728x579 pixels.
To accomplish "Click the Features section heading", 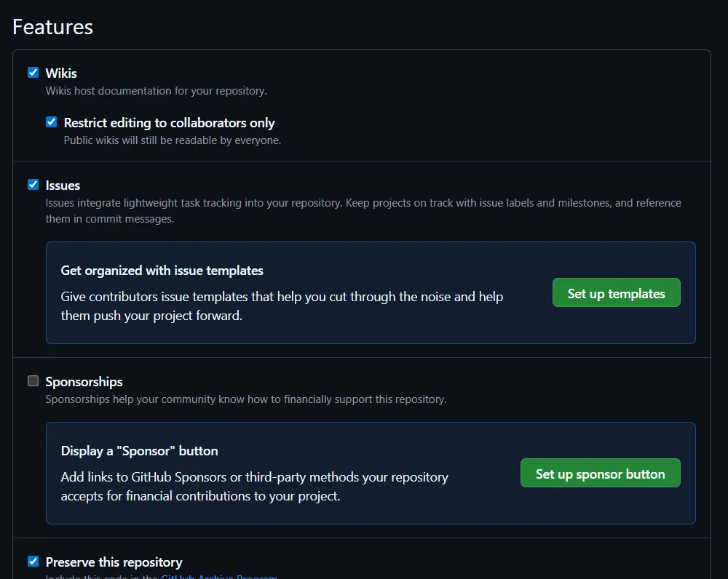I will point(53,27).
